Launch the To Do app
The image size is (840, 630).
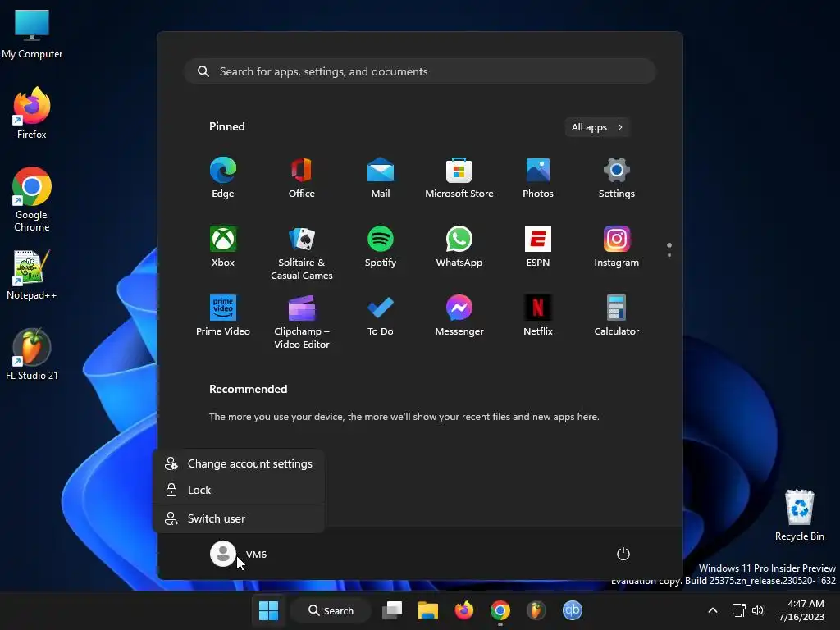pos(381,316)
